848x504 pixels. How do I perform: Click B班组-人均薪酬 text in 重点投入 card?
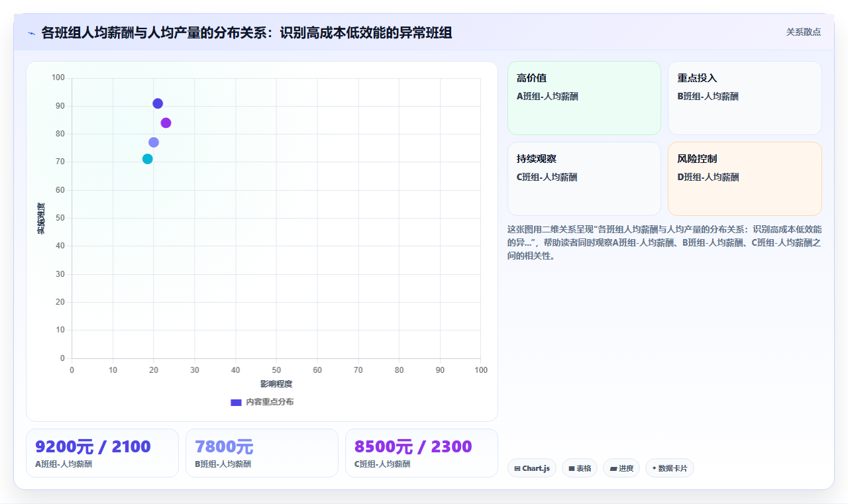point(708,97)
